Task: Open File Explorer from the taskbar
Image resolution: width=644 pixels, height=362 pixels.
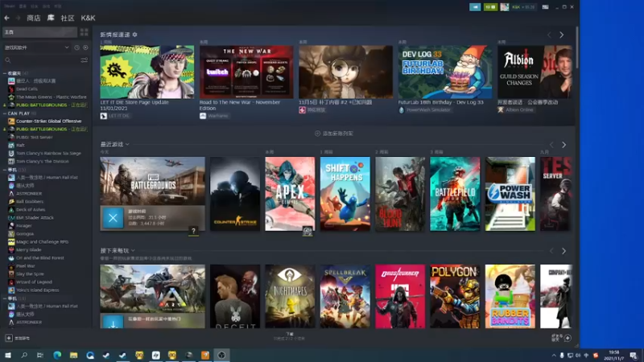Action: (x=73, y=355)
